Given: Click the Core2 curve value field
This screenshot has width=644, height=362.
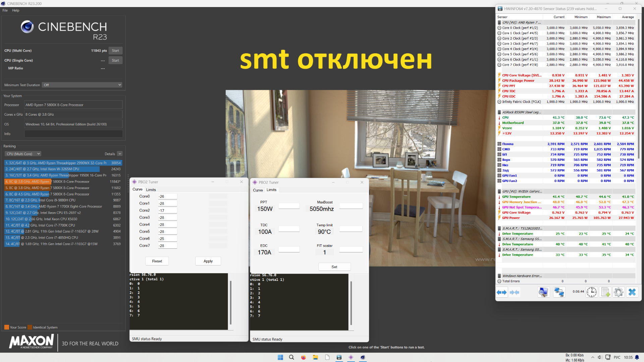Looking at the screenshot, I should click(x=167, y=210).
